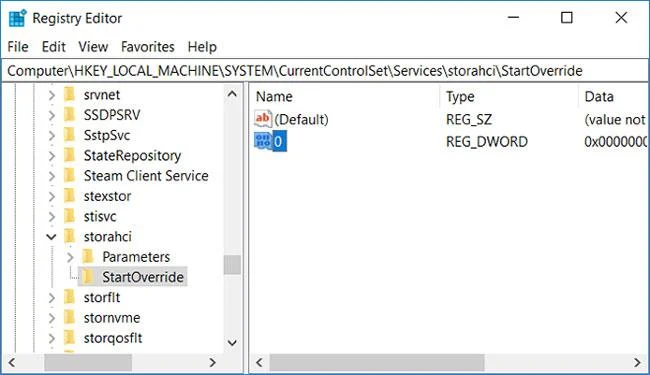Click the tree pane scroll right arrow
The height and width of the screenshot is (375, 650).
click(213, 363)
